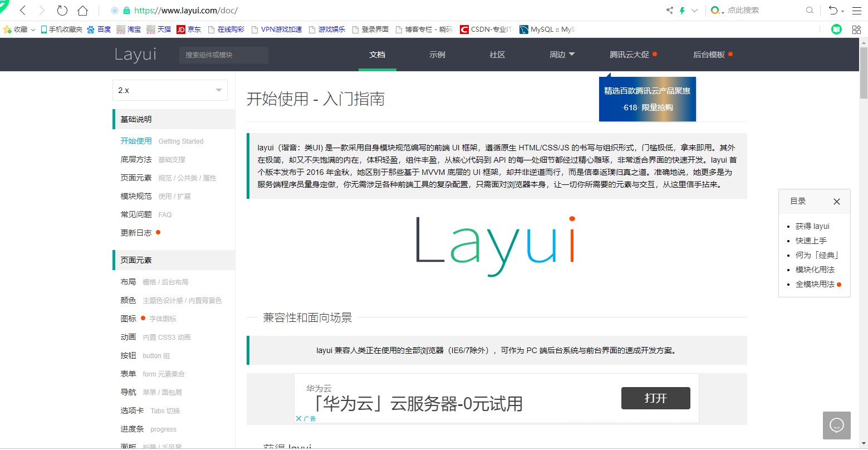The image size is (868, 450).
Task: Open the 淘宝 bookmark
Action: (129, 29)
